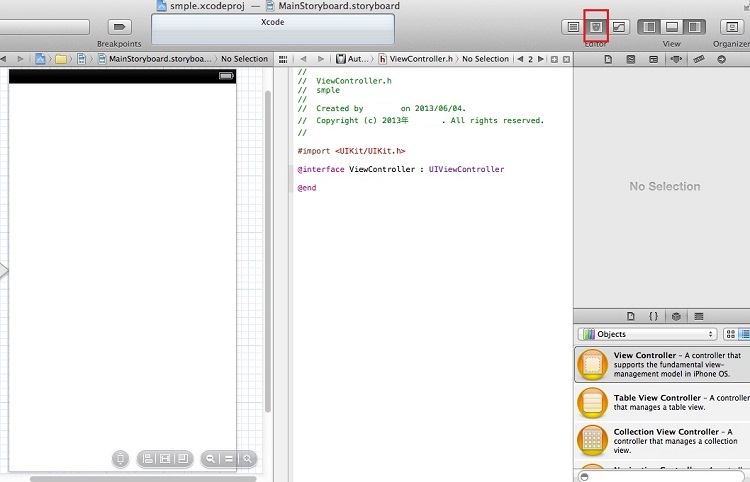Open the yellow folder jump bar item

[x=61, y=59]
